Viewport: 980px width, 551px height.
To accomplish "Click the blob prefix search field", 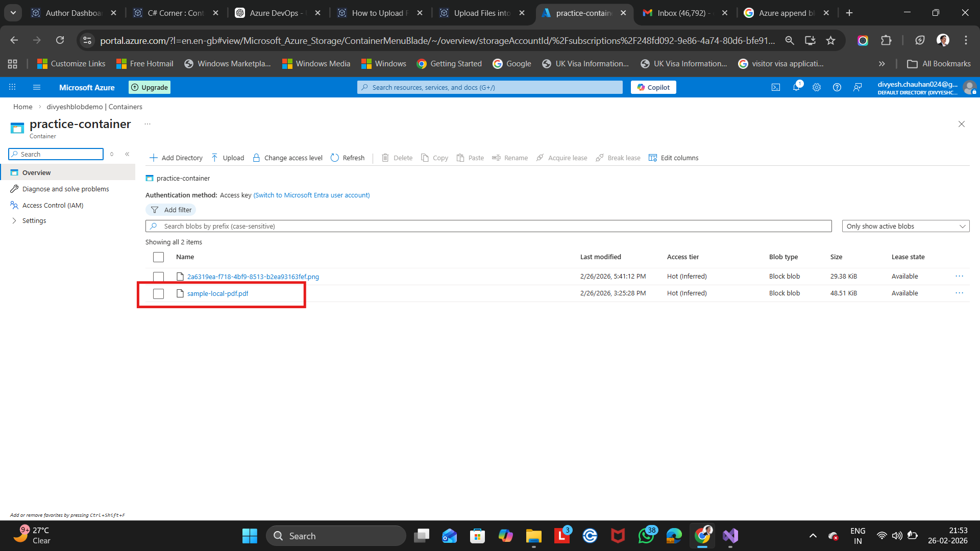I will pyautogui.click(x=488, y=226).
